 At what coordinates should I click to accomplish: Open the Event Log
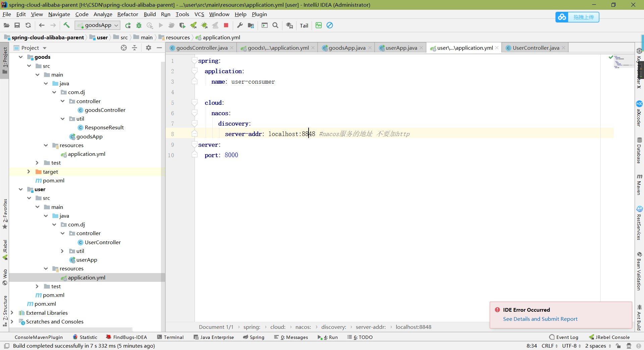[x=564, y=337]
